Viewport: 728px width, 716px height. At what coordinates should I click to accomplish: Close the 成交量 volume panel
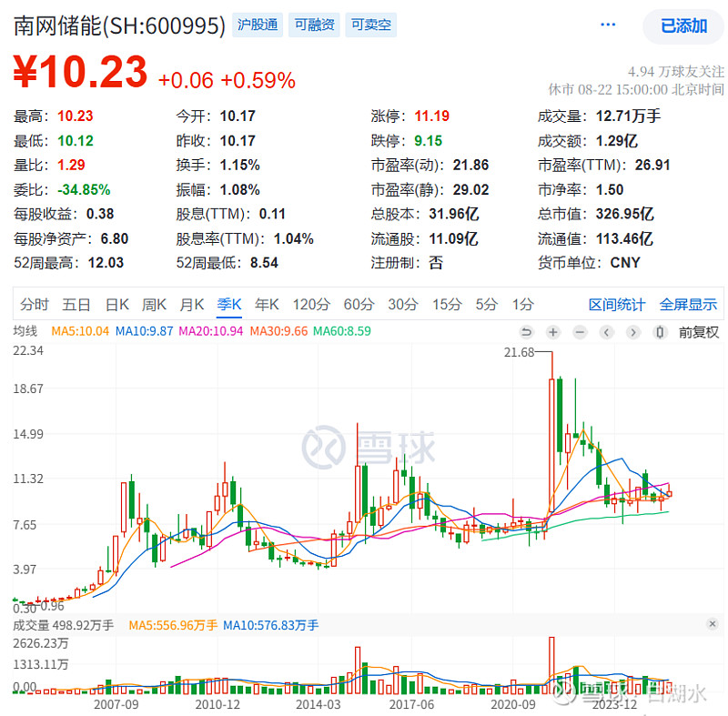point(713,624)
